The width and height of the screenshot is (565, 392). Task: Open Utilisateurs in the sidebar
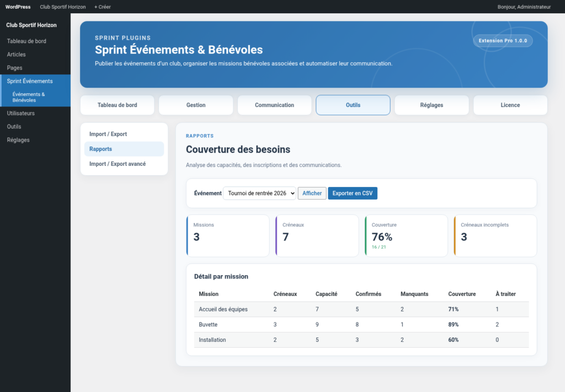coord(35,113)
